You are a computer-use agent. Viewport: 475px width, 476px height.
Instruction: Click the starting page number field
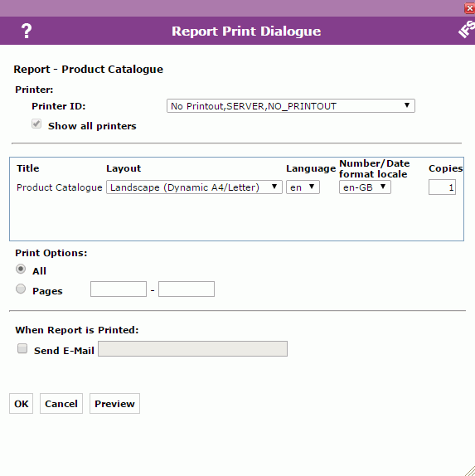click(x=119, y=289)
